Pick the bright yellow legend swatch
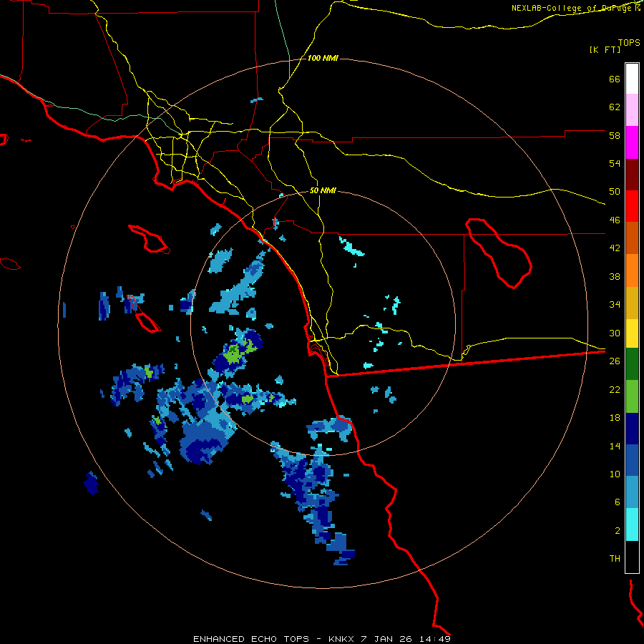Image resolution: width=644 pixels, height=644 pixels. [632, 333]
